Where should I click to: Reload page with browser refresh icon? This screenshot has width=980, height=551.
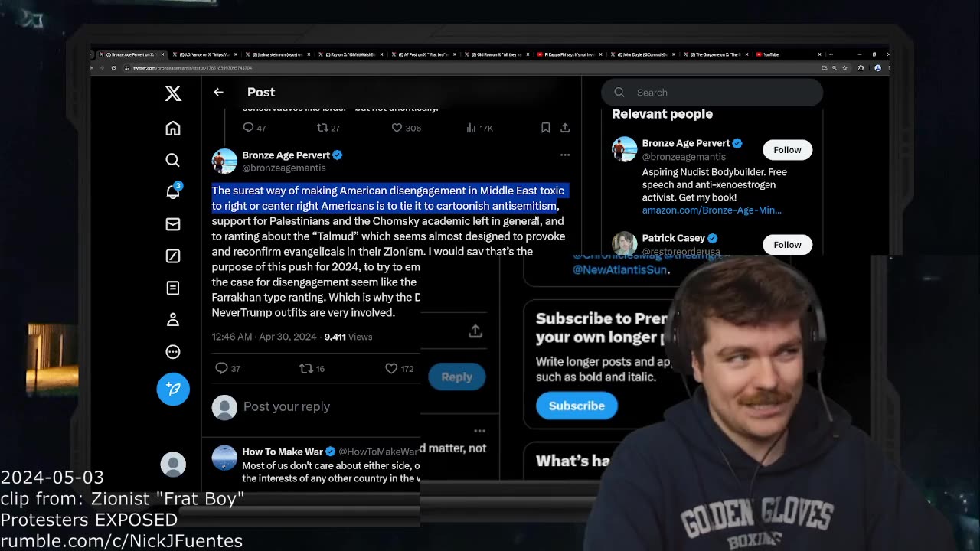[x=113, y=68]
